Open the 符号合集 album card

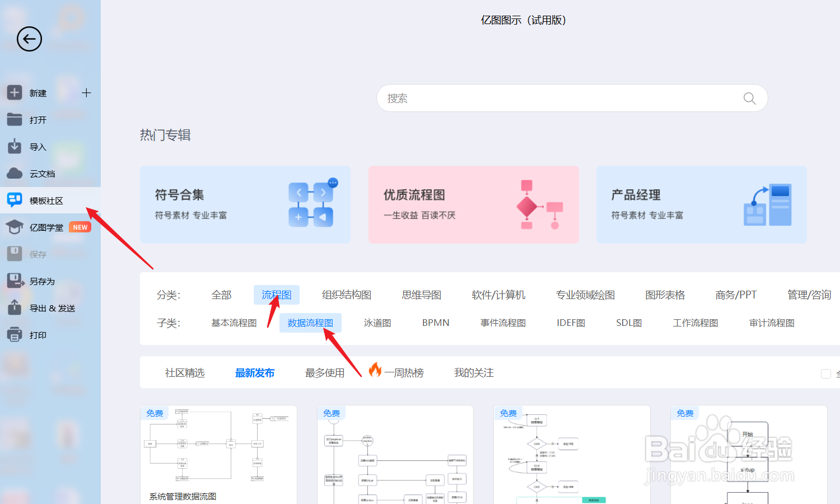pos(245,204)
